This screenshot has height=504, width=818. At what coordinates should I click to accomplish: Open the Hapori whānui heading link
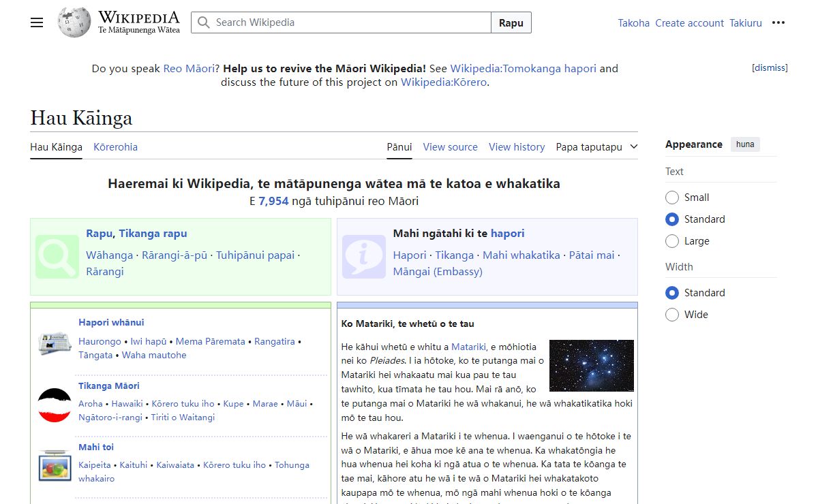coord(111,322)
